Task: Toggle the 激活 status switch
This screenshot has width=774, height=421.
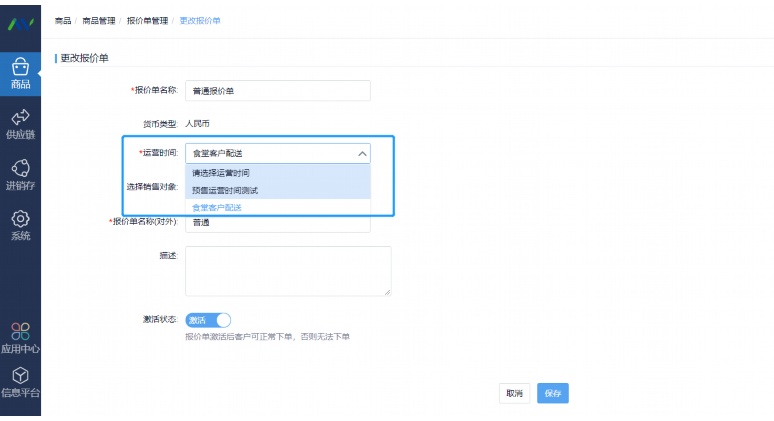Action: point(208,320)
